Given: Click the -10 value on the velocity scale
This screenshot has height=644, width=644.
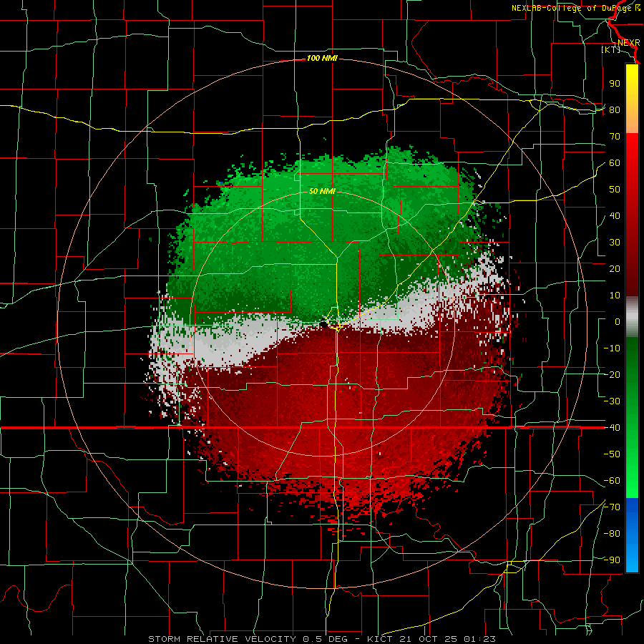Looking at the screenshot, I should [x=612, y=348].
